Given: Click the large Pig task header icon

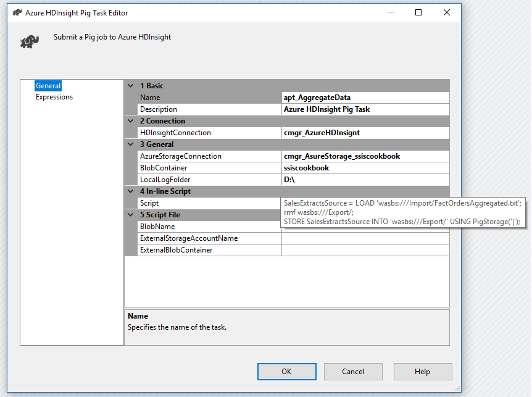Looking at the screenshot, I should (x=30, y=41).
